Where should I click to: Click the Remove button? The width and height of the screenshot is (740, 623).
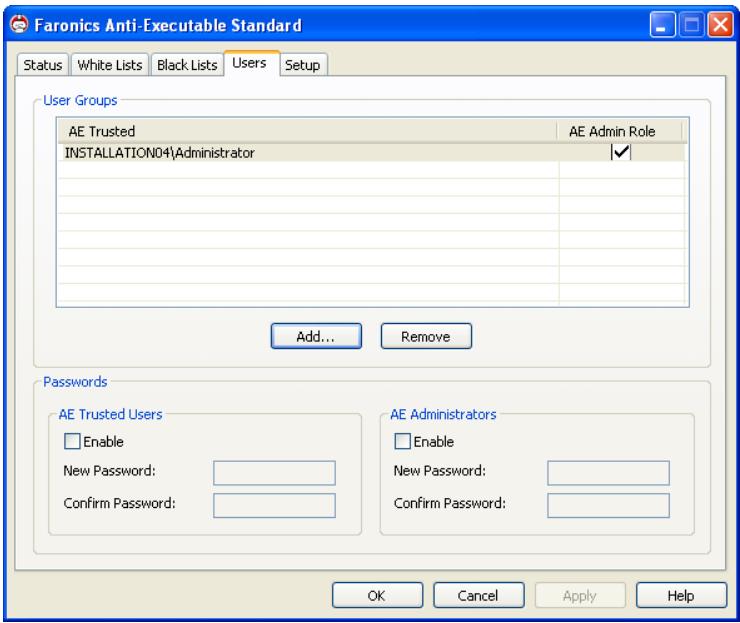pyautogui.click(x=426, y=336)
